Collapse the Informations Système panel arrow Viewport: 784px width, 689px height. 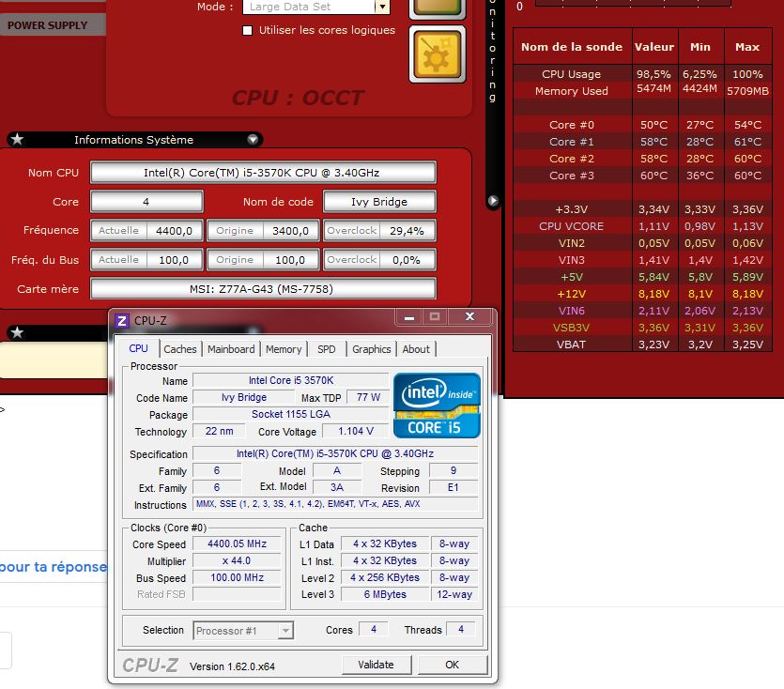click(253, 140)
